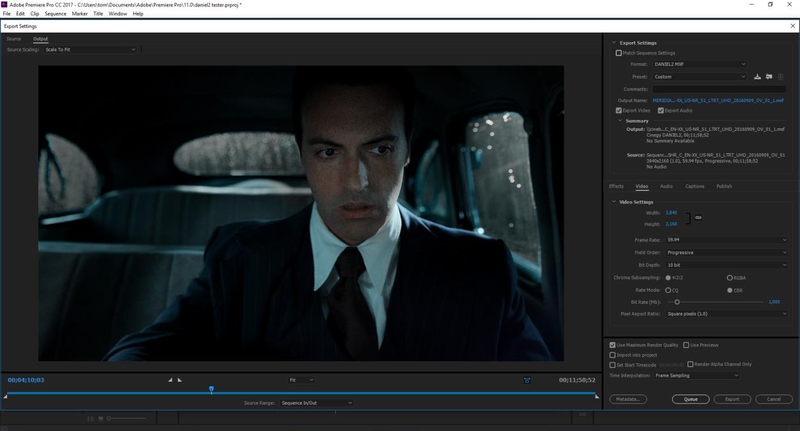Enable the Use Previews checkbox
This screenshot has height=431, width=800.
tap(686, 345)
